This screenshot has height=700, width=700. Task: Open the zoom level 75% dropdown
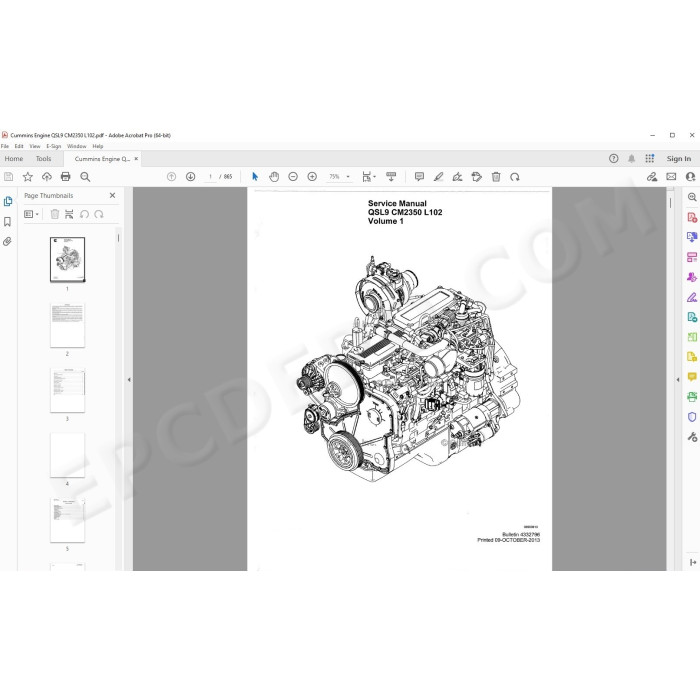pyautogui.click(x=339, y=177)
